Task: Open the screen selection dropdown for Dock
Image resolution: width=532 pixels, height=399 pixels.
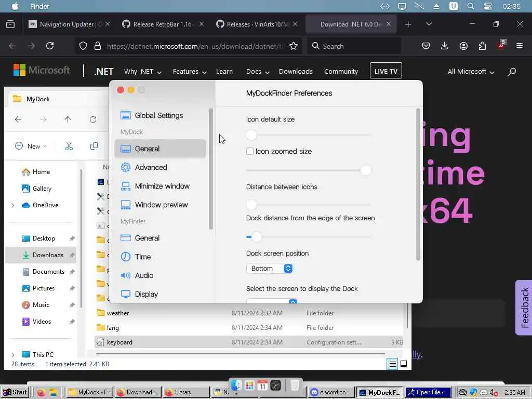Action: coord(272,301)
